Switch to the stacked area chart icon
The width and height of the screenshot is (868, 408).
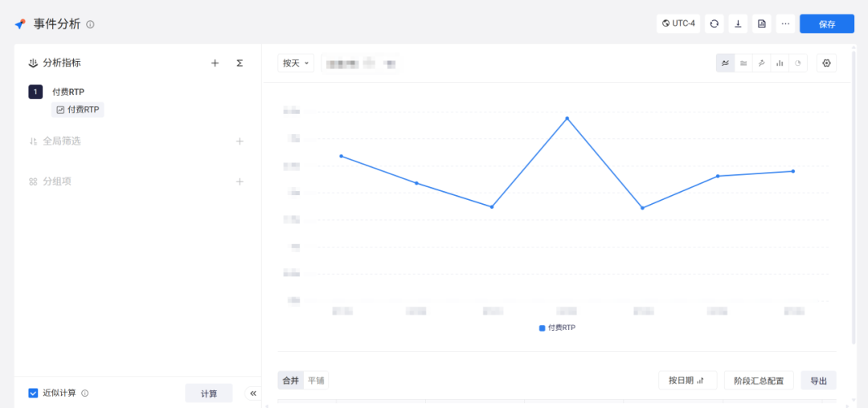coord(743,63)
